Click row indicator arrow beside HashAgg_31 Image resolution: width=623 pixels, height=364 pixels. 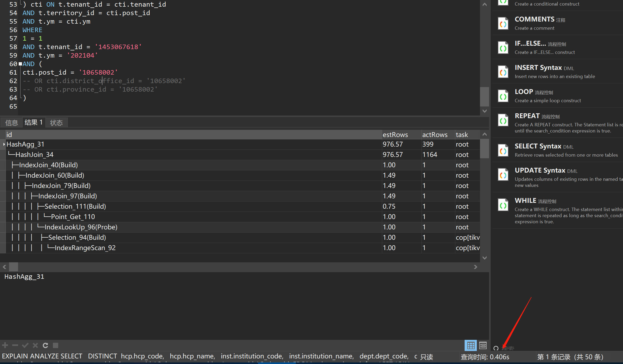[x=4, y=144]
